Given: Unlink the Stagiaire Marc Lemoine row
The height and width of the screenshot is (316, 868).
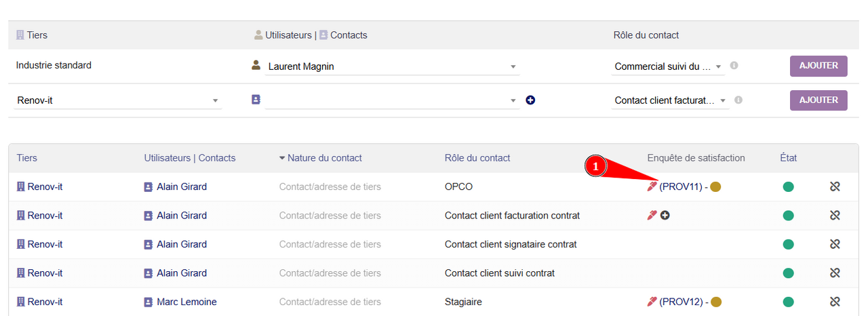Looking at the screenshot, I should (835, 302).
